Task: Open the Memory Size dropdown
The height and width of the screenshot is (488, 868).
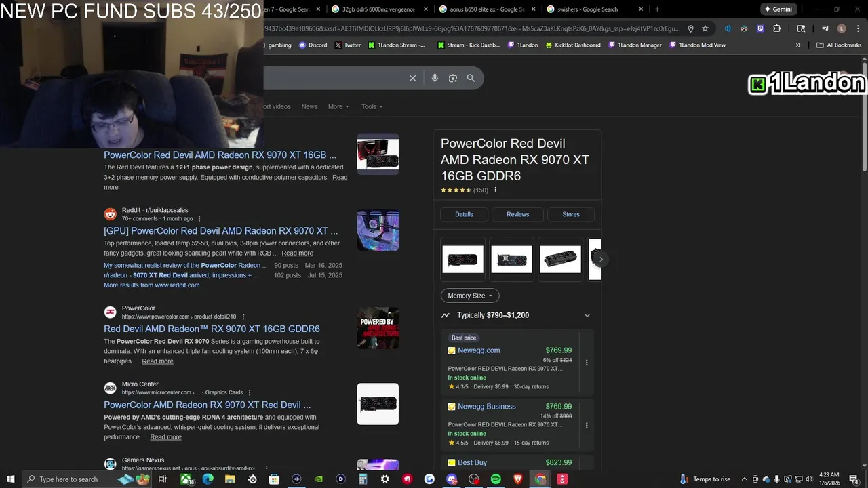Action: [470, 296]
